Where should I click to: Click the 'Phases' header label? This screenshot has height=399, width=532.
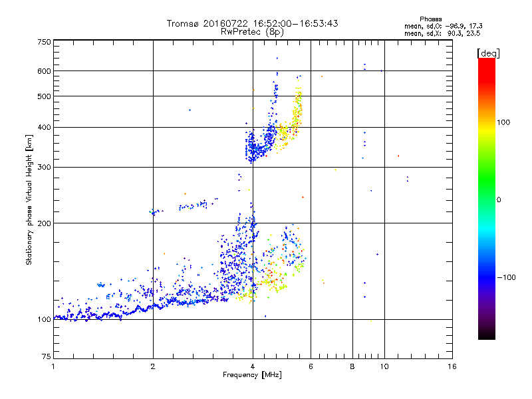[x=430, y=19]
